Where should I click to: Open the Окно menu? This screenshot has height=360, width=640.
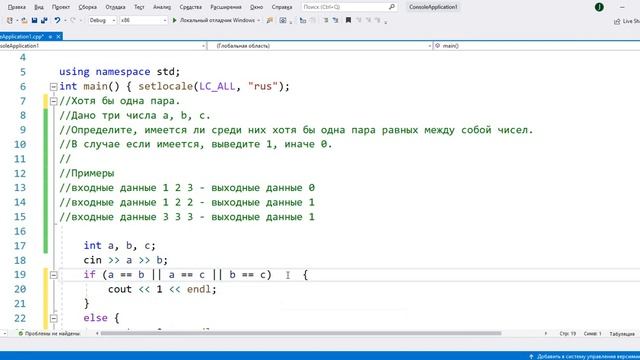(256, 7)
